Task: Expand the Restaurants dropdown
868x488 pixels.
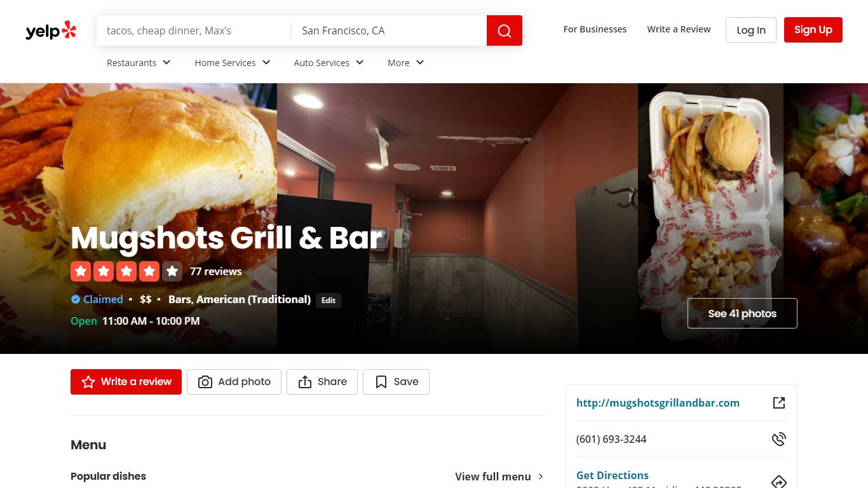Action: (139, 63)
